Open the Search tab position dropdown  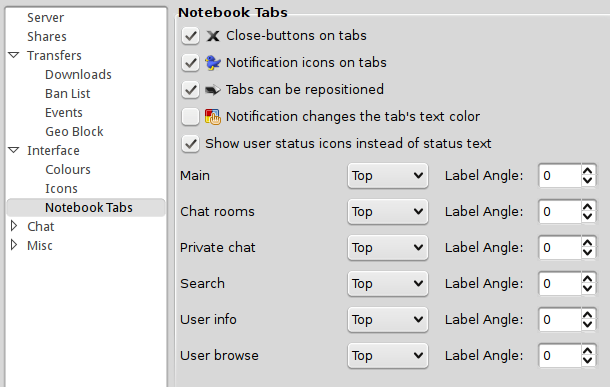coord(388,284)
